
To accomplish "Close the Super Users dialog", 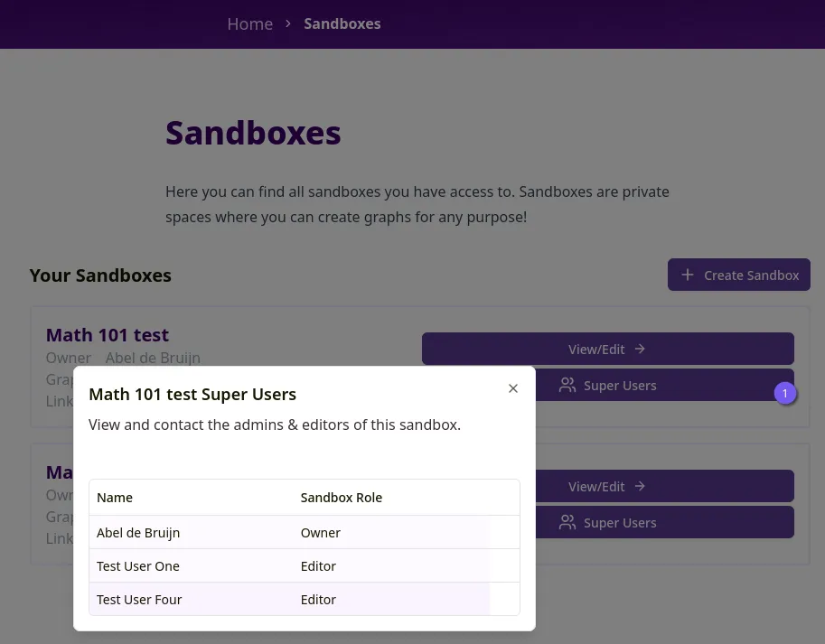I will (513, 388).
